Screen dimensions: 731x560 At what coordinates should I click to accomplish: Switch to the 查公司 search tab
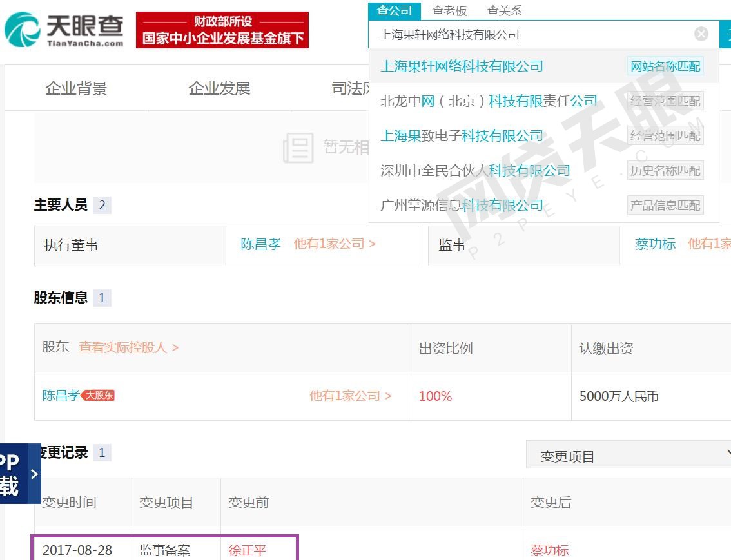(x=395, y=10)
